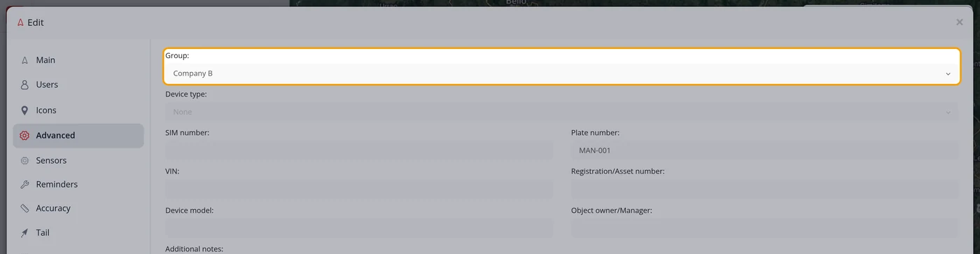
Task: Close the Edit dialog
Action: pos(960,22)
